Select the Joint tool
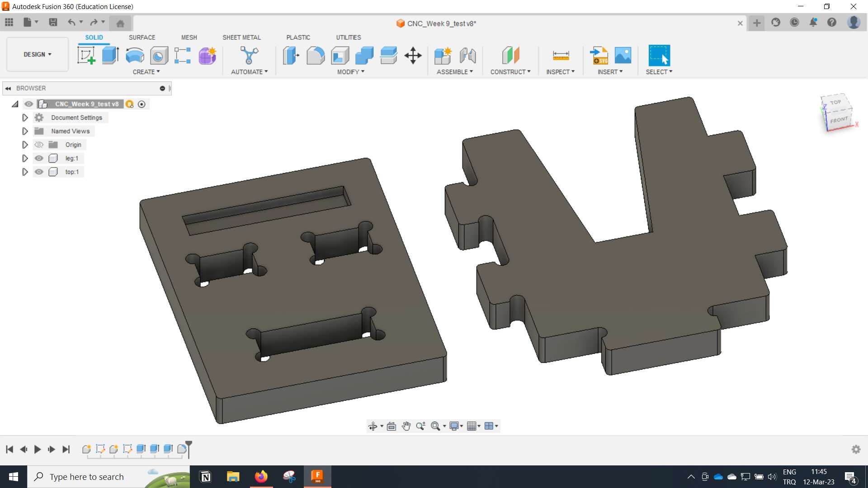The image size is (868, 488). [468, 56]
